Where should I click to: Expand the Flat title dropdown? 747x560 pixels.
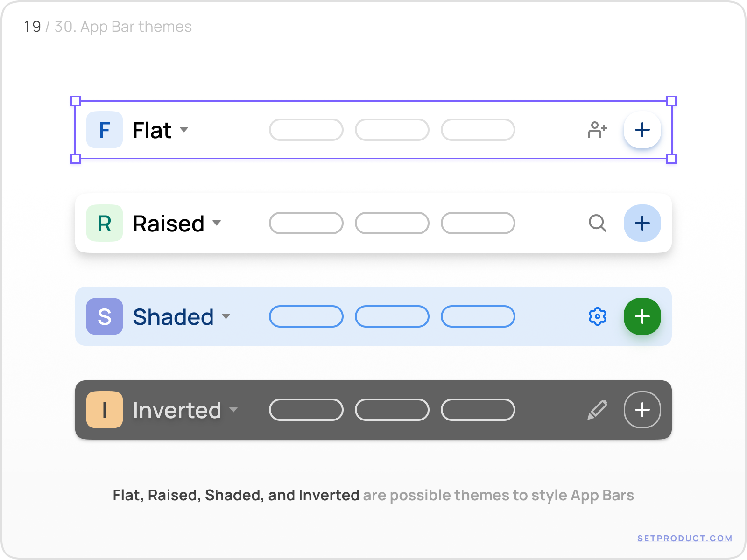click(184, 131)
